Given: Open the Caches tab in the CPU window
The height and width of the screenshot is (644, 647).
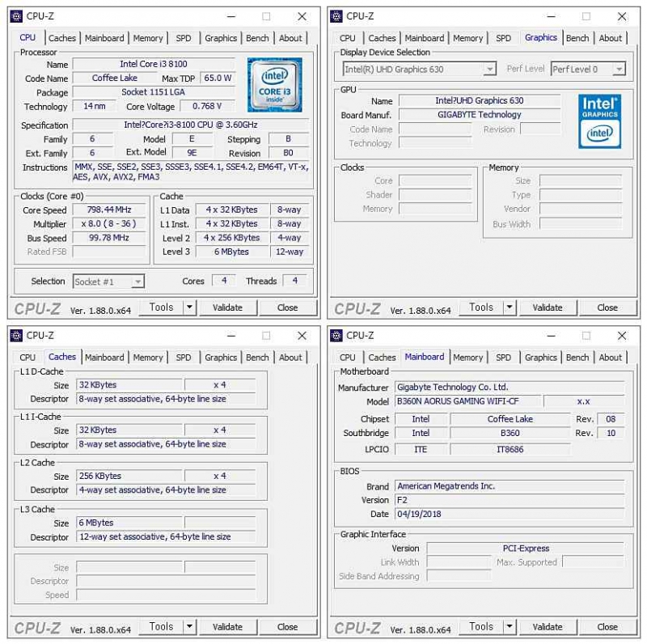Looking at the screenshot, I should coord(62,38).
